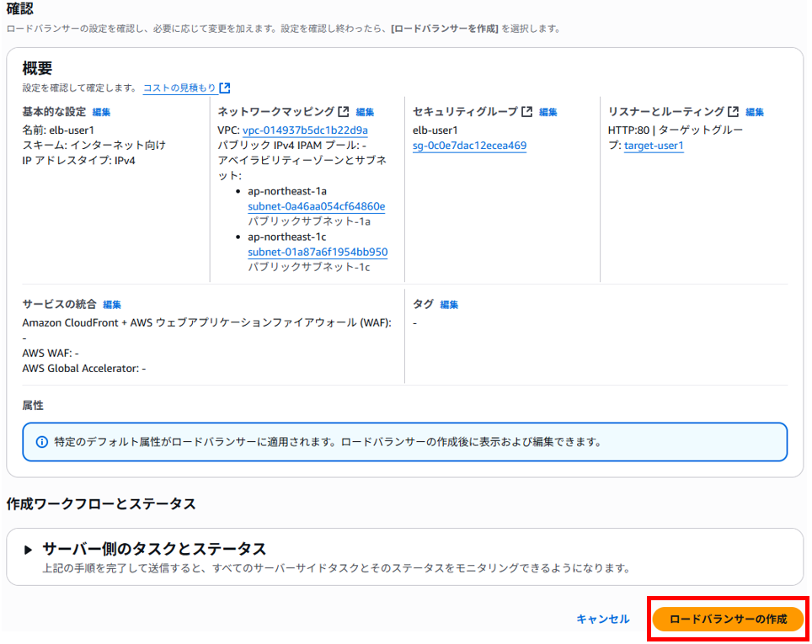Select ap-northeast-1a zone text
812x644 pixels.
(287, 192)
